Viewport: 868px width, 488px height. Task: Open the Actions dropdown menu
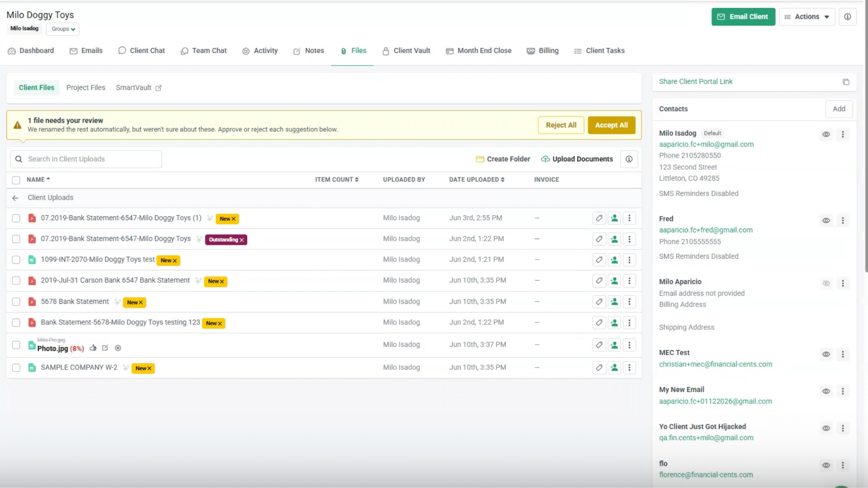tap(807, 17)
